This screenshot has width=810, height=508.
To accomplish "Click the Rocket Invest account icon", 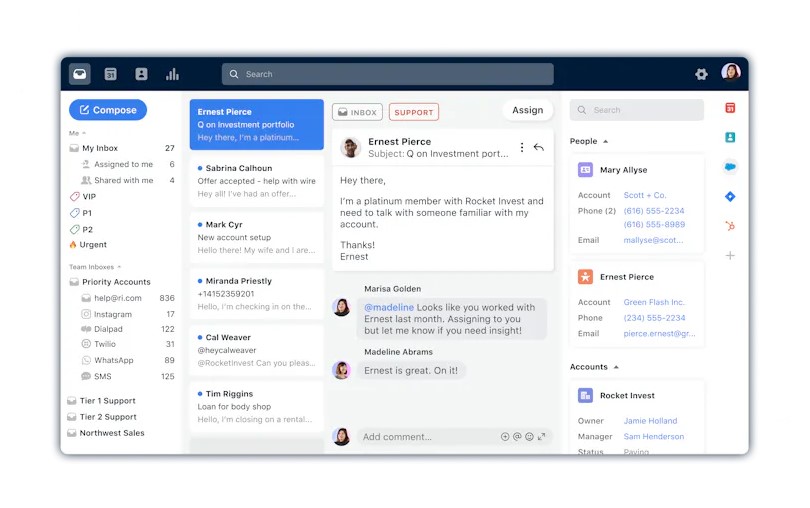I will (x=585, y=395).
